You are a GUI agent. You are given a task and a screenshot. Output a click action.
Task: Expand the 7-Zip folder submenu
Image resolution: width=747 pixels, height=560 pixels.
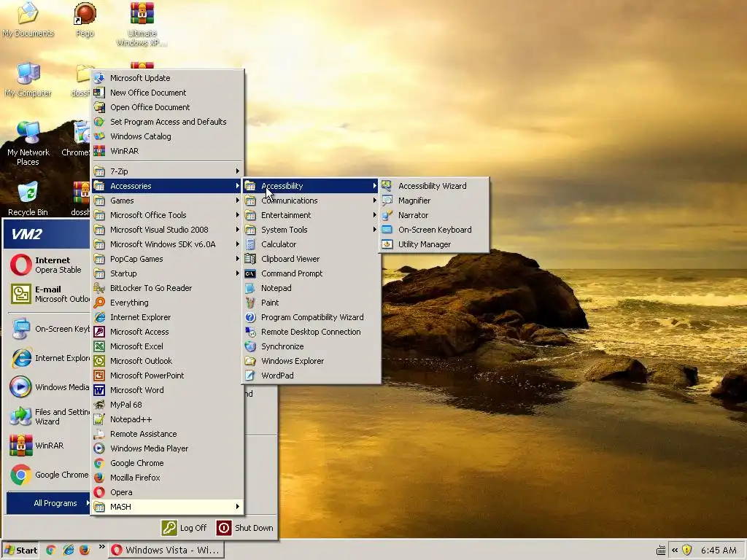[167, 171]
